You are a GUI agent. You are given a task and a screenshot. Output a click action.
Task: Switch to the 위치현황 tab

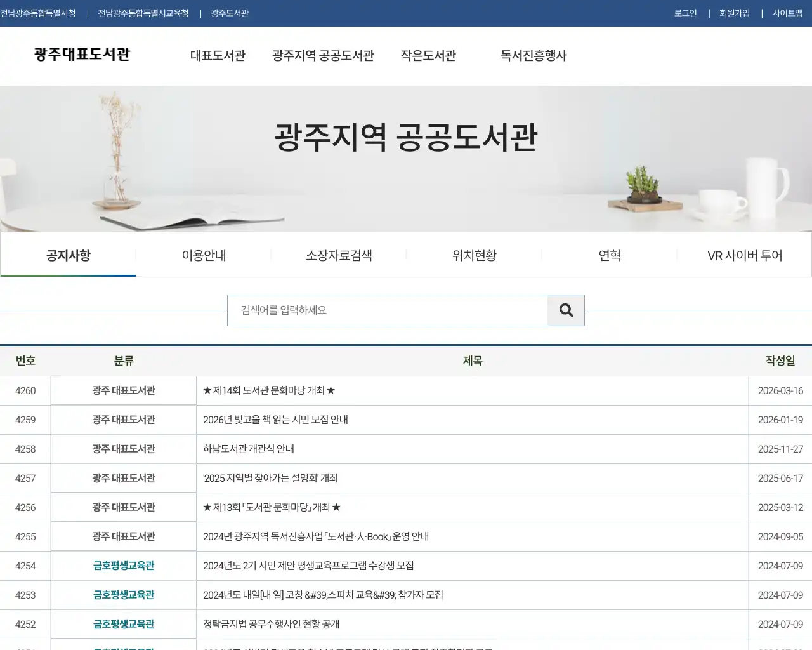pyautogui.click(x=474, y=255)
